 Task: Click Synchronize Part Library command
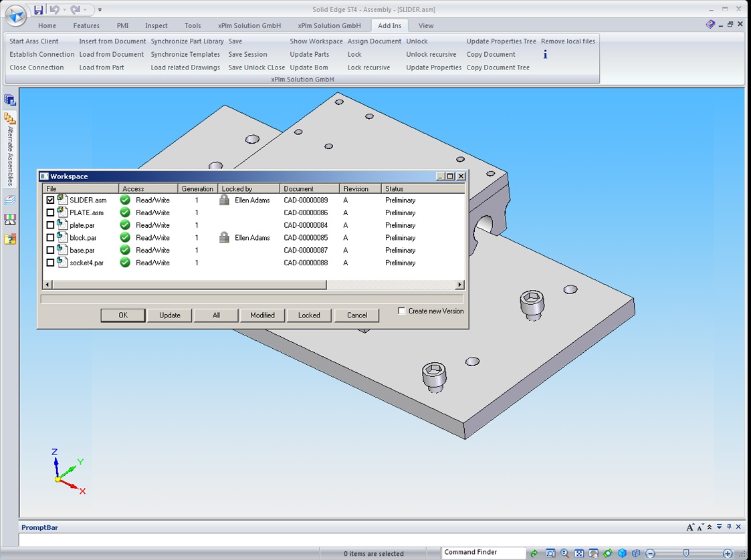point(187,41)
